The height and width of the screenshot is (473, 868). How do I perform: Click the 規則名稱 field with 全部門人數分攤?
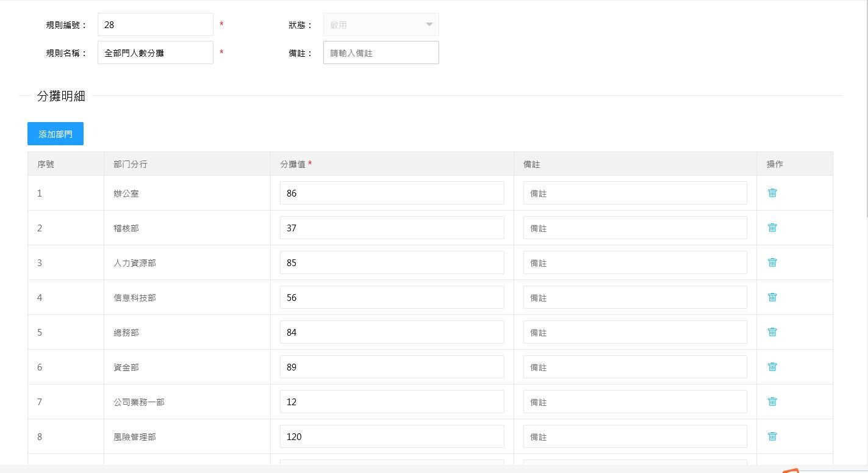[x=156, y=53]
